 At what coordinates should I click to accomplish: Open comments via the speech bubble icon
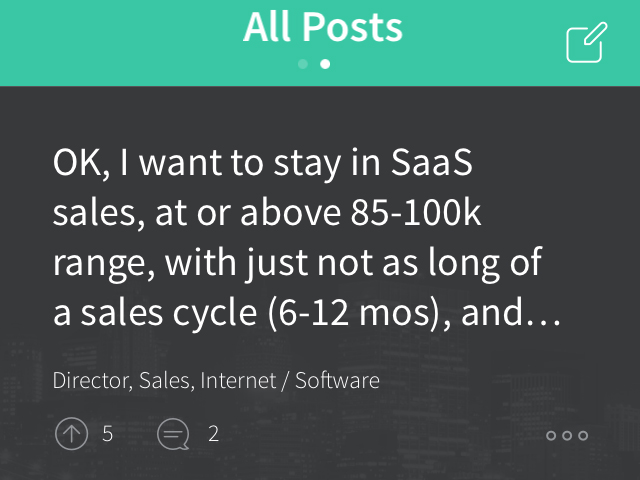173,434
